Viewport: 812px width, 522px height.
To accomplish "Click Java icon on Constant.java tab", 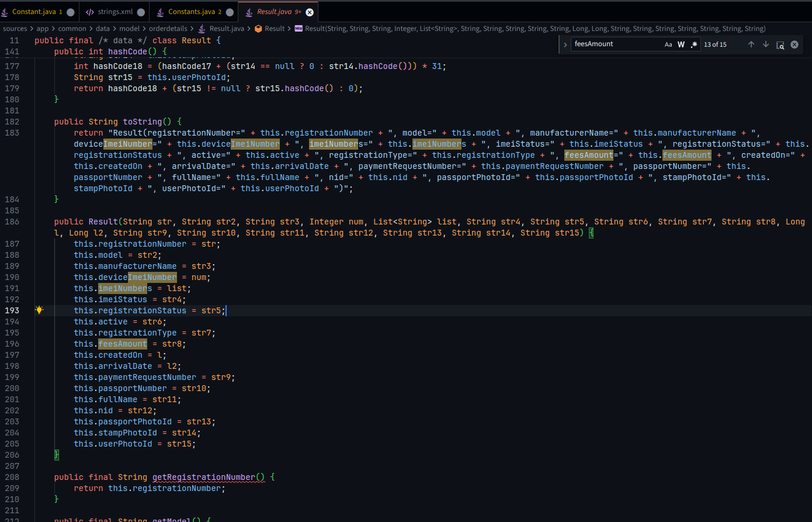I will coord(5,12).
